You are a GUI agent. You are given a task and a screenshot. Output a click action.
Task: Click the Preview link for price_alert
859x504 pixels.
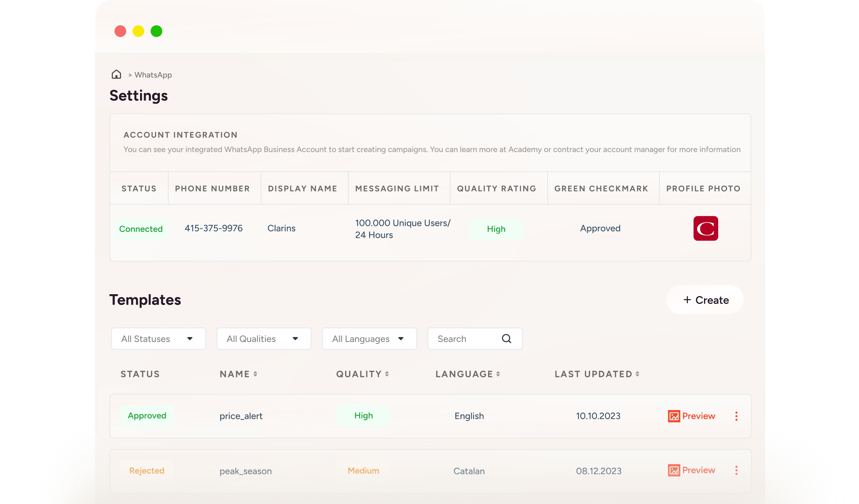coord(698,416)
